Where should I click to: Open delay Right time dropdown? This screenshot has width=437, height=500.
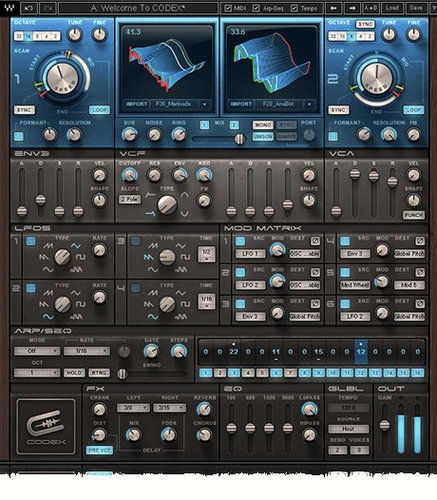click(x=169, y=408)
